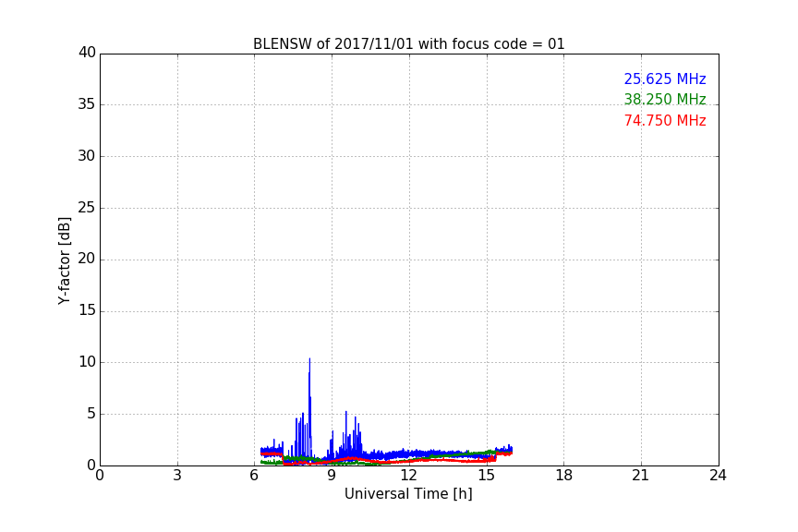This screenshot has width=798, height=532.
Task: Click the y-axis tick label 5
Action: [x=91, y=414]
